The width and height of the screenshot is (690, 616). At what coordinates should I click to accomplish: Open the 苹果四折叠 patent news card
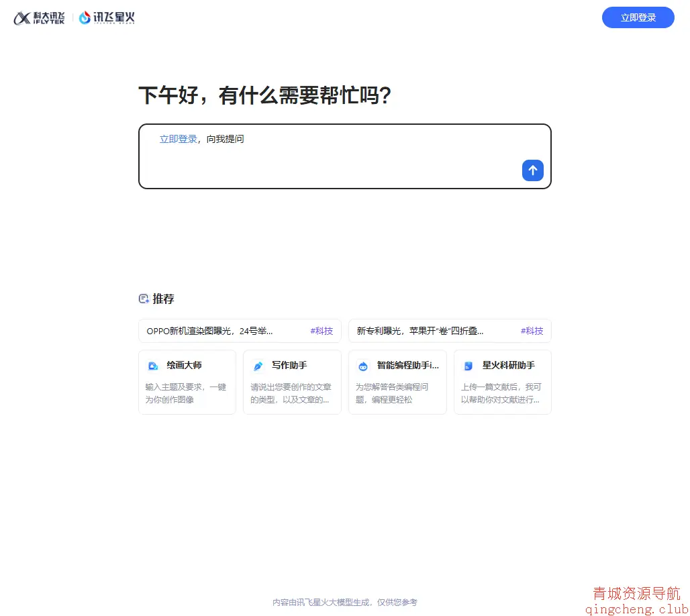430,330
